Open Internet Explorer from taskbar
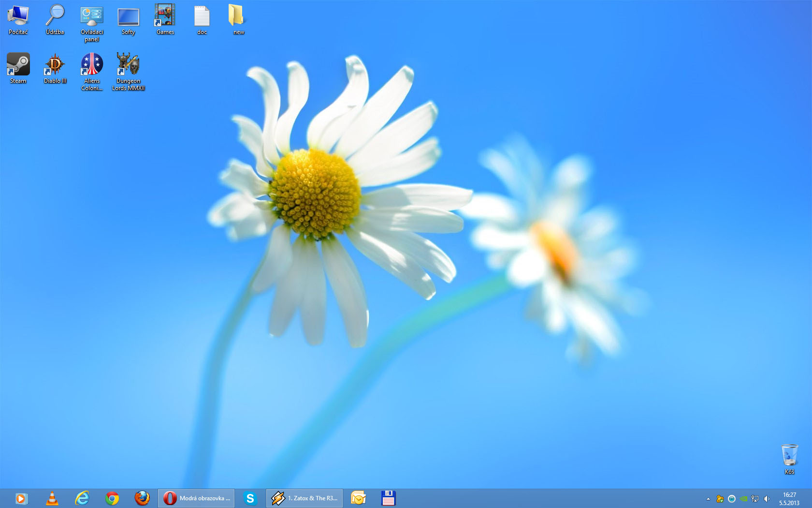Image resolution: width=812 pixels, height=508 pixels. pyautogui.click(x=82, y=498)
